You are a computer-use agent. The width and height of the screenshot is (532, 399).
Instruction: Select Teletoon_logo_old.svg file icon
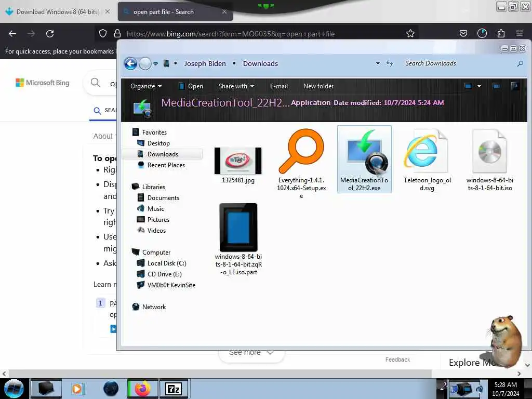coord(427,152)
